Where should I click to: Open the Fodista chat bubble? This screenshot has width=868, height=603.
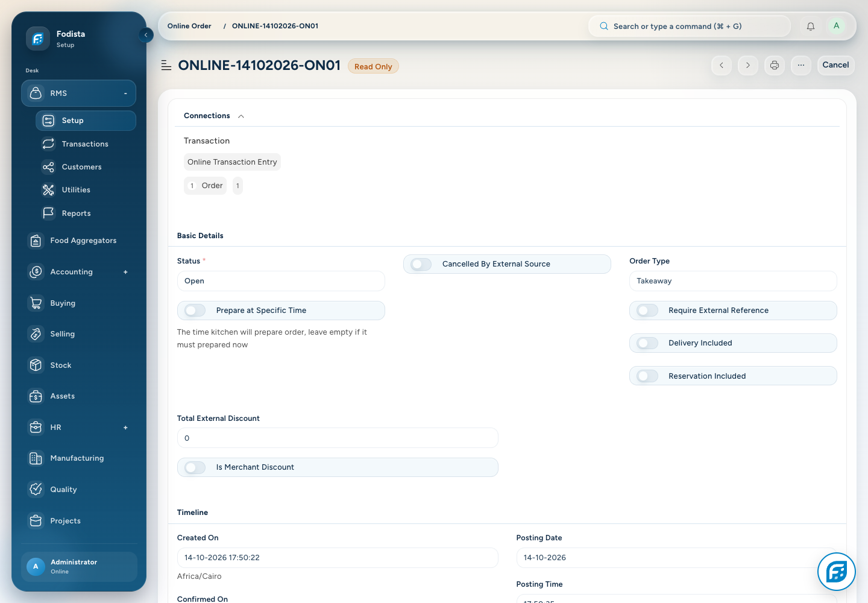click(837, 572)
